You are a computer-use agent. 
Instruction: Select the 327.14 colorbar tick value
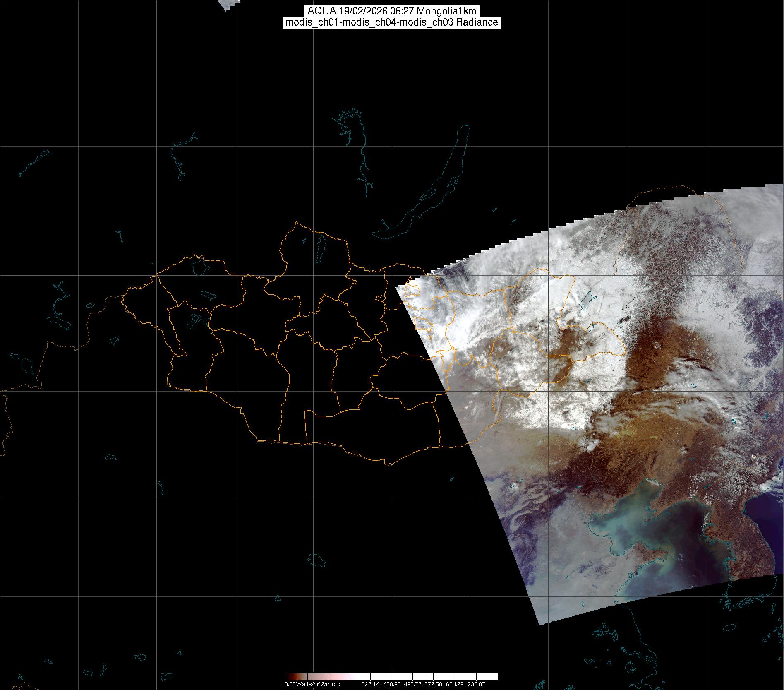click(370, 684)
